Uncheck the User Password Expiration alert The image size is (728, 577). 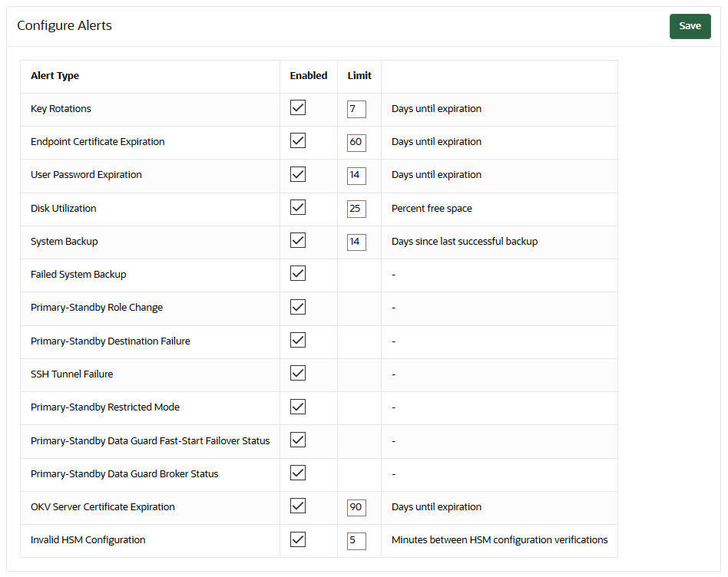[x=297, y=174]
